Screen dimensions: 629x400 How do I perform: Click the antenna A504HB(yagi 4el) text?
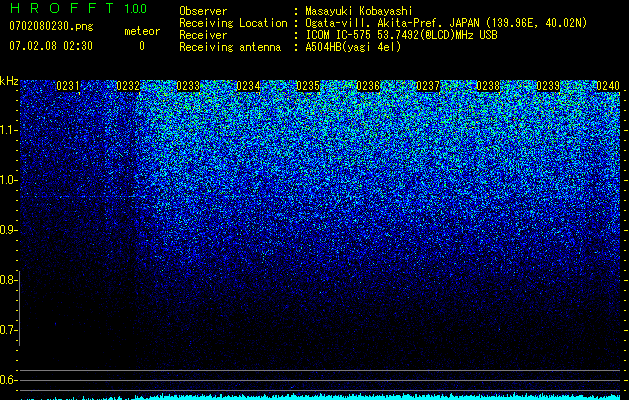click(353, 47)
